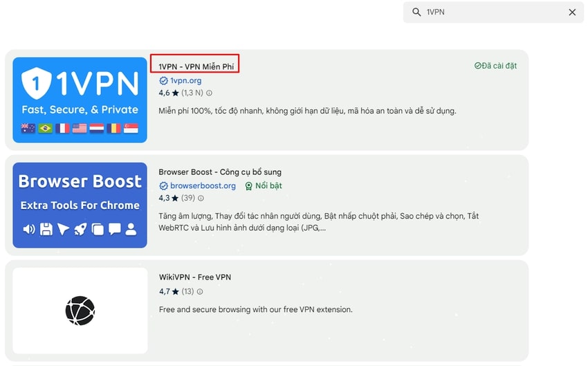Click info icon beside Browser Boost rating
The height and width of the screenshot is (366, 588).
[201, 198]
